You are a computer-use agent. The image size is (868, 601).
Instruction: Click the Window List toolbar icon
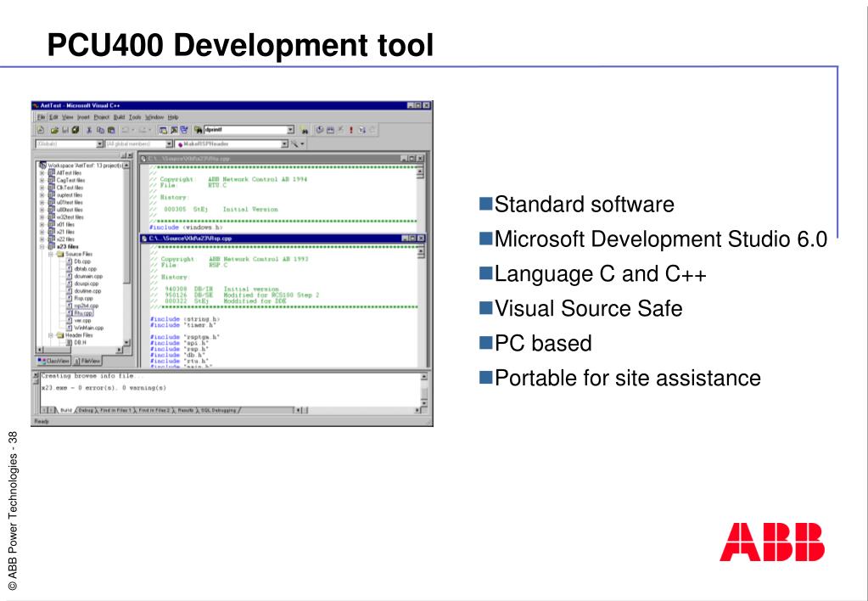(x=184, y=130)
